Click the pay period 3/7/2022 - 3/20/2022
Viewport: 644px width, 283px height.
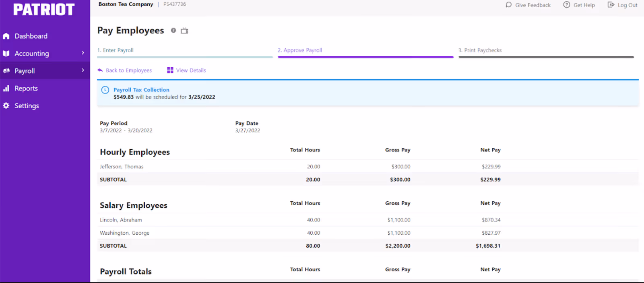(x=126, y=130)
